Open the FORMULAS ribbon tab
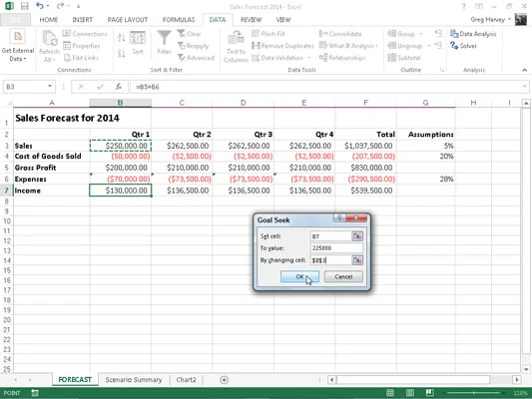 (x=179, y=20)
